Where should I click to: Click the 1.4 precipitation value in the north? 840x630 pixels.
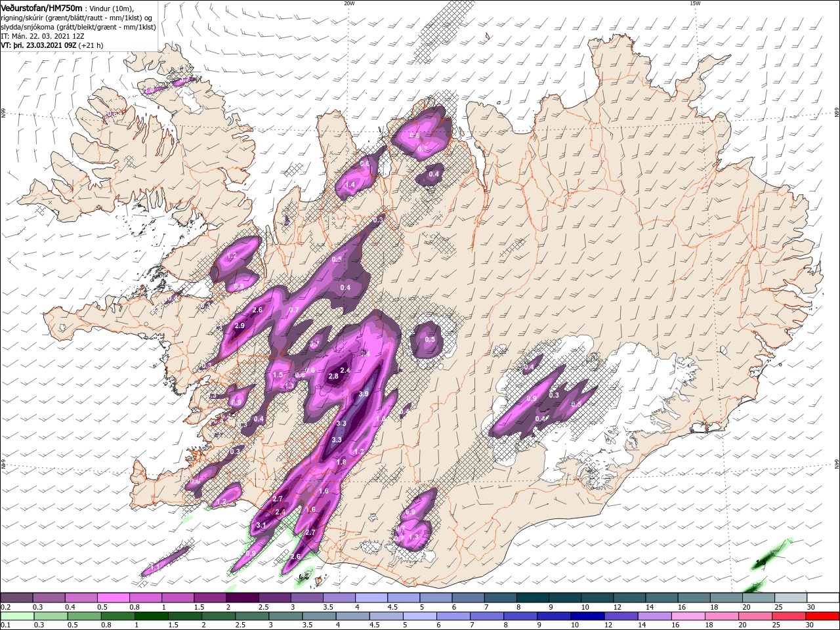coord(350,185)
